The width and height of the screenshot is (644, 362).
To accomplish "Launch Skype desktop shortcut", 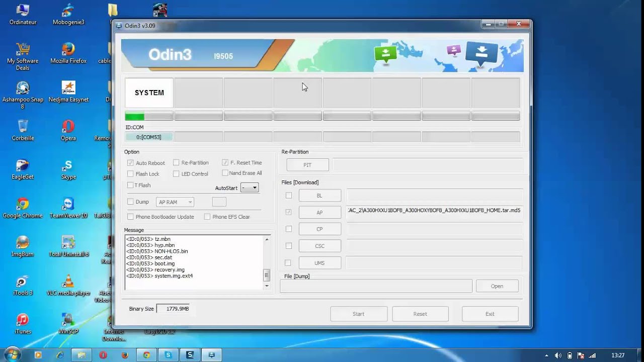I will pos(68,169).
